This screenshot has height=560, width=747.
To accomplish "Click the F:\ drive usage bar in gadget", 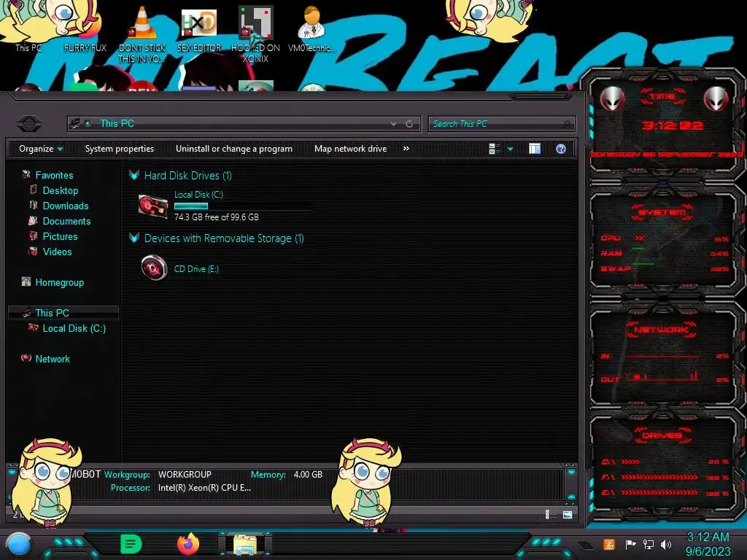I will pyautogui.click(x=659, y=477).
